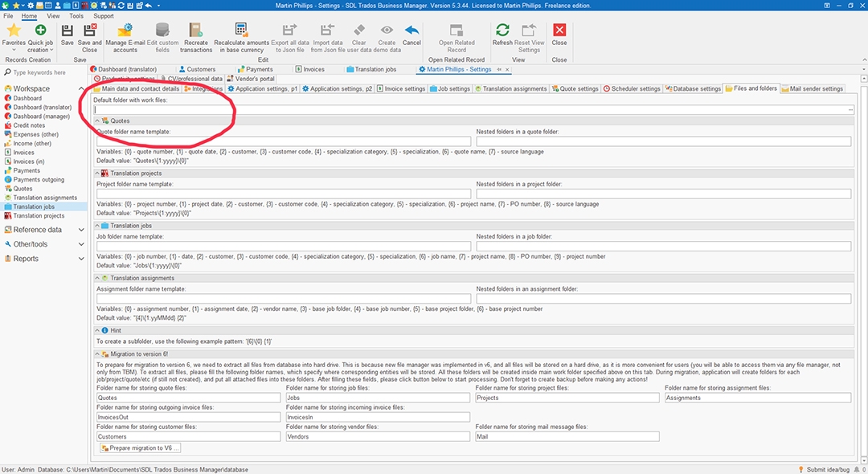Screen dimensions: 868x474
Task: Expand the Reference data group
Action: (x=81, y=230)
